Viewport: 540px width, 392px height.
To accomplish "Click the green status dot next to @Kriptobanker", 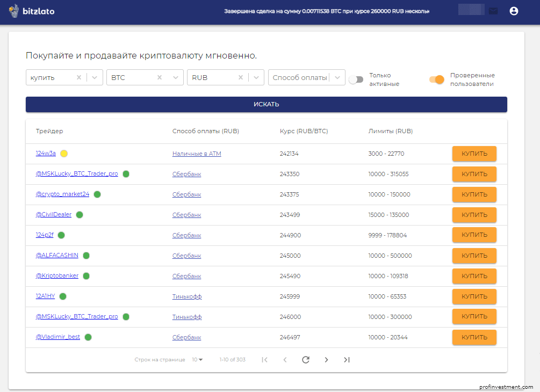I will [87, 276].
